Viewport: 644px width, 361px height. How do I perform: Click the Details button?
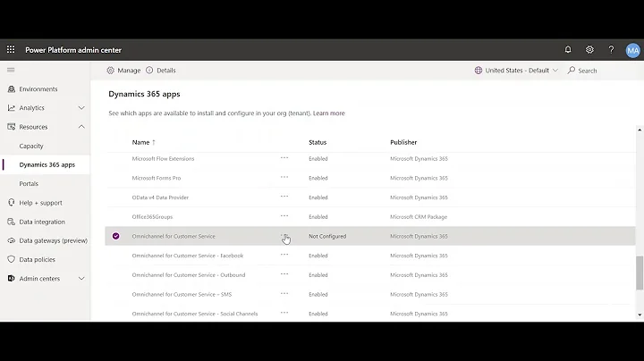tap(161, 71)
